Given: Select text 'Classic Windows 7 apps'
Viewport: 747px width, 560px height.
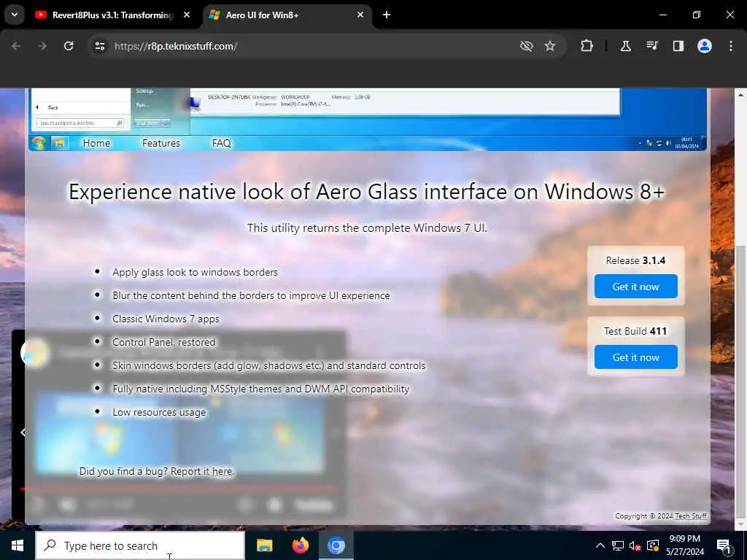Looking at the screenshot, I should 166,319.
